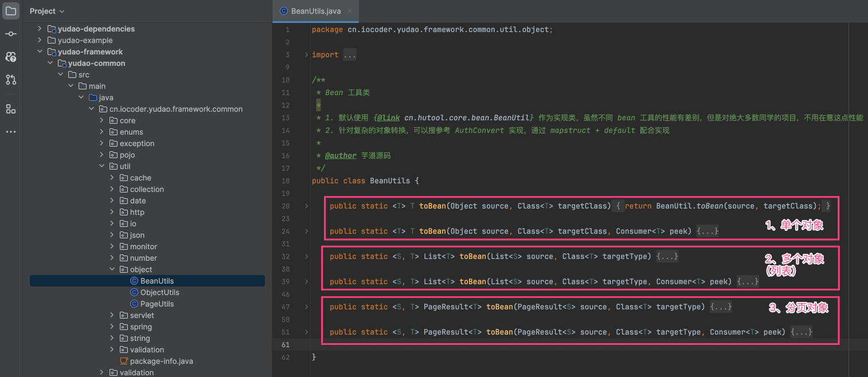Open the Structure tool window icon
Screen dimensions: 868x377
[11, 109]
